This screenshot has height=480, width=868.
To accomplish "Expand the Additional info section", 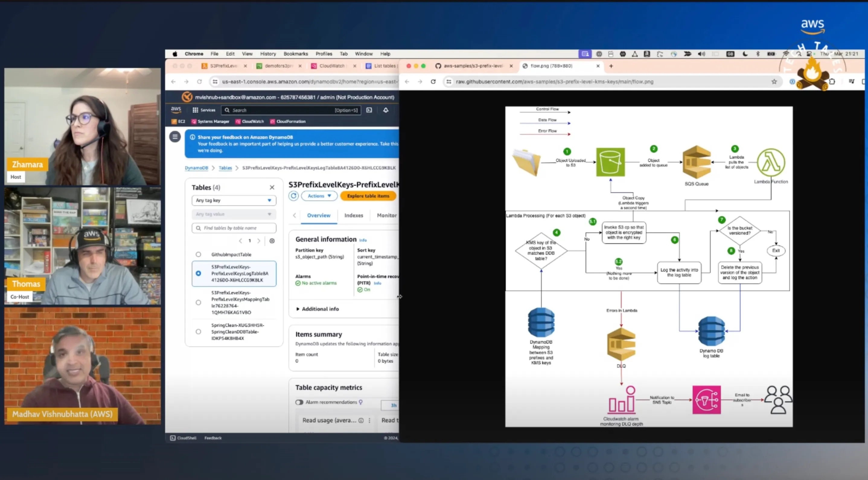I will (x=317, y=309).
